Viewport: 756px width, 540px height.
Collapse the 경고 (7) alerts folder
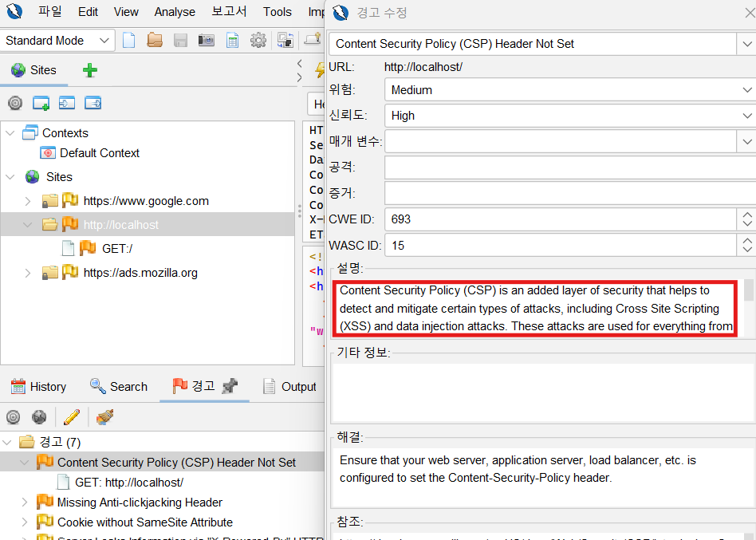point(6,442)
